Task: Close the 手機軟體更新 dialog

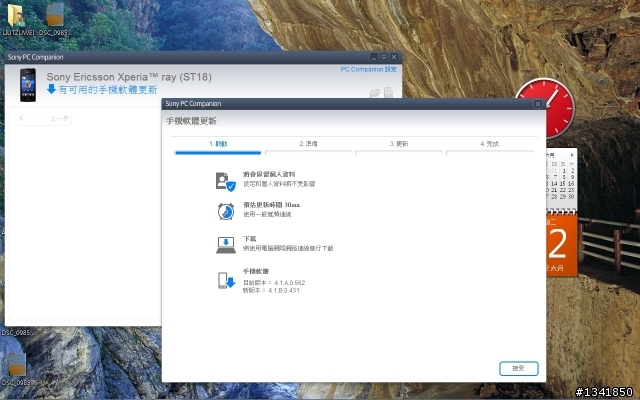Action: click(538, 104)
